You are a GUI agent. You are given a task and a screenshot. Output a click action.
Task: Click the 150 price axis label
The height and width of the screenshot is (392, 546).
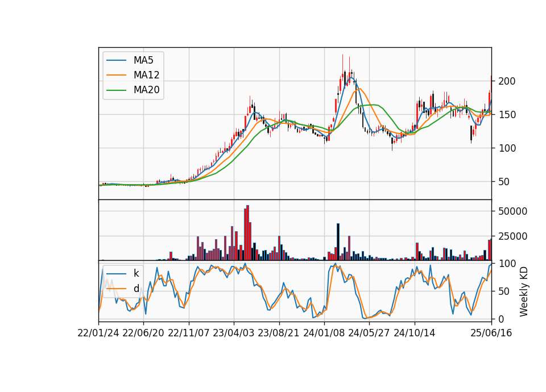tap(507, 115)
